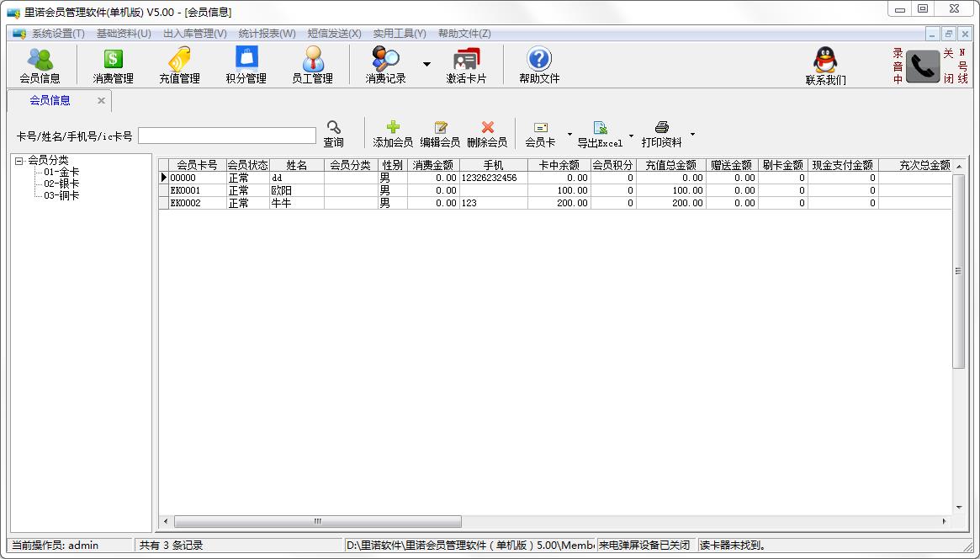Image resolution: width=980 pixels, height=559 pixels.
Task: Open dropdown arrow beside 会员卡
Action: pos(569,134)
